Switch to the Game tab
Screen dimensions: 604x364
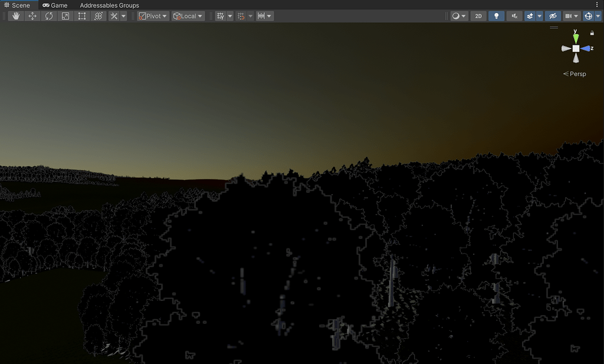(x=55, y=5)
